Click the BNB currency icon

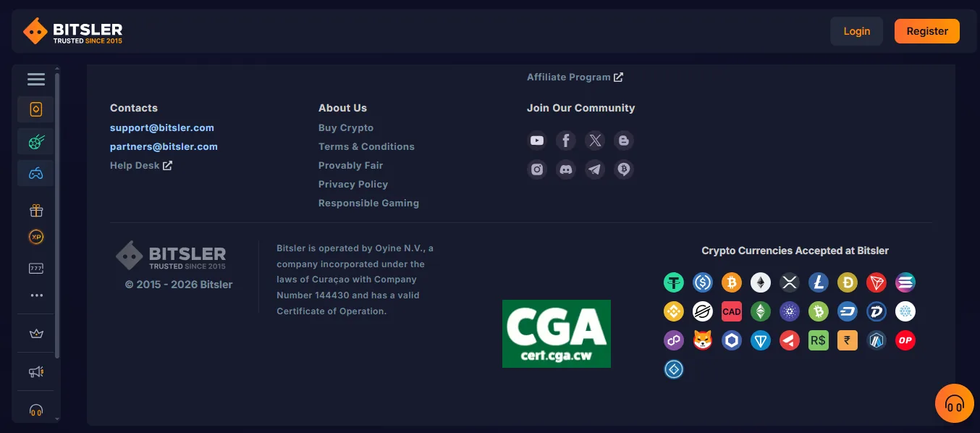[674, 311]
